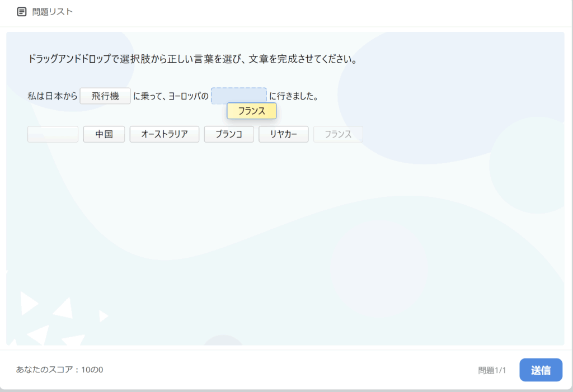The image size is (573, 392).
Task: Click the 私は日本から sentence text
Action: click(53, 96)
